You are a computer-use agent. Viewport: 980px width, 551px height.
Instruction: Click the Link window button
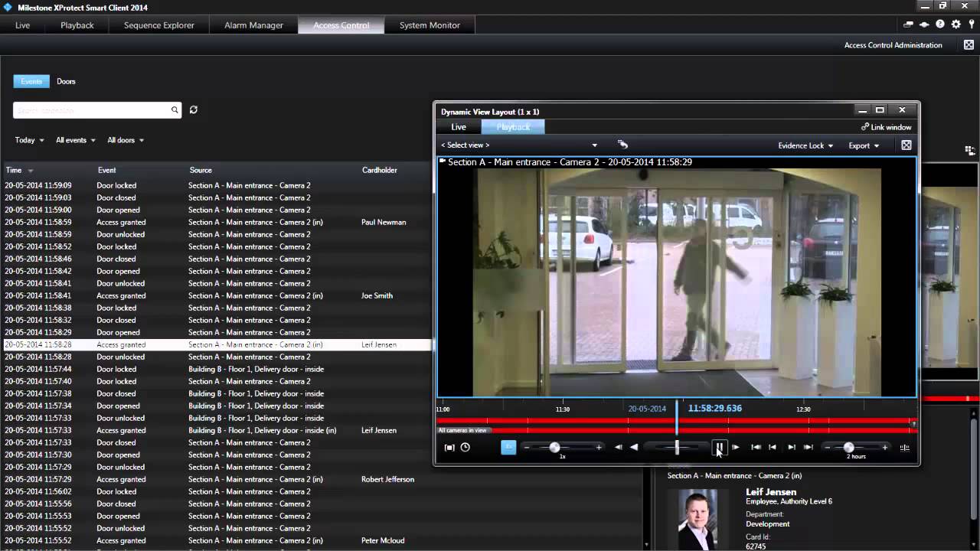pos(887,127)
